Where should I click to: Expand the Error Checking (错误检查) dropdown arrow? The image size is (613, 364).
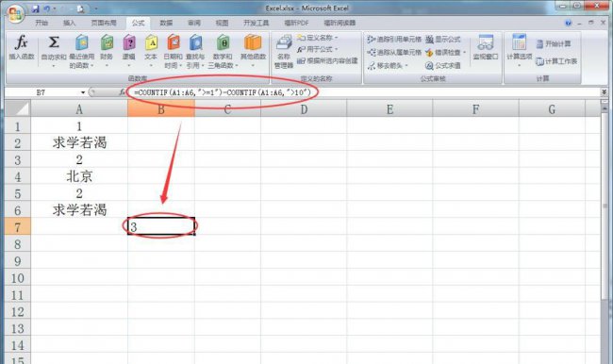point(464,53)
